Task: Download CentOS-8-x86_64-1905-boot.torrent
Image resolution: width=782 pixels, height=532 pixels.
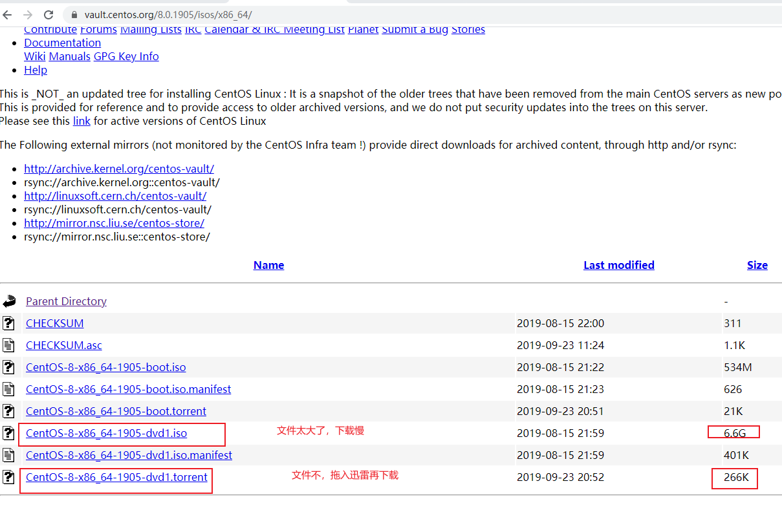Action: 116,411
